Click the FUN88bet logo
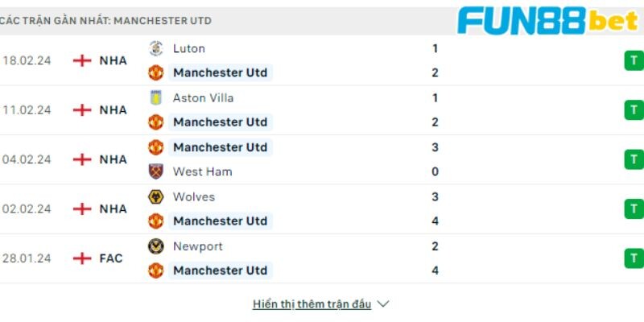Image resolution: width=644 pixels, height=322 pixels. [548, 21]
